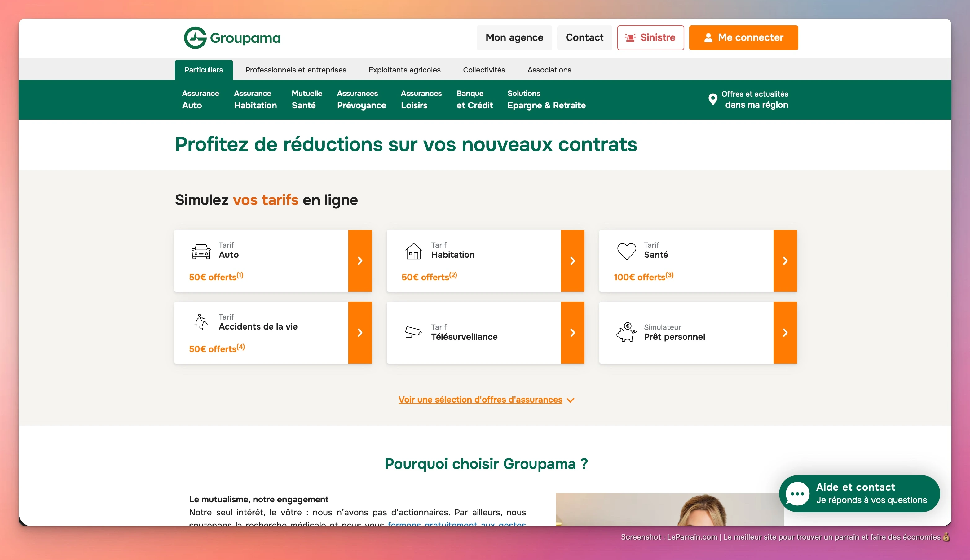This screenshot has width=970, height=560.
Task: Click the Groupama logo
Action: point(232,37)
